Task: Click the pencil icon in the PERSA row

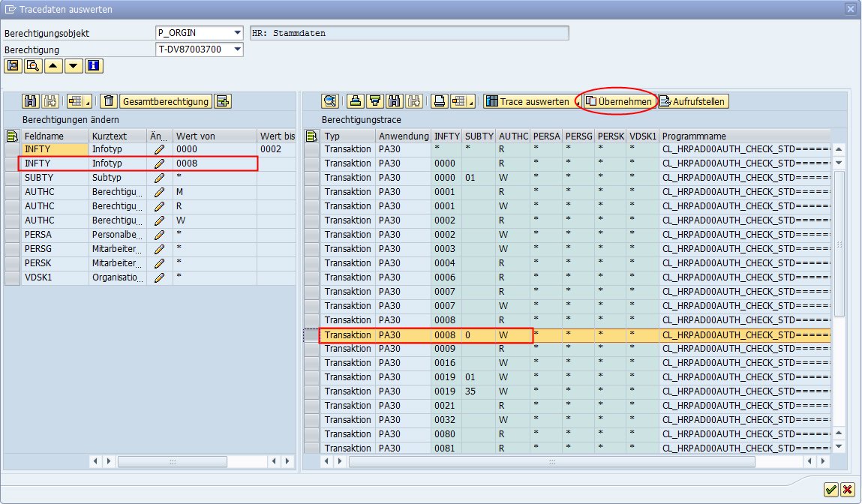Action: point(160,235)
